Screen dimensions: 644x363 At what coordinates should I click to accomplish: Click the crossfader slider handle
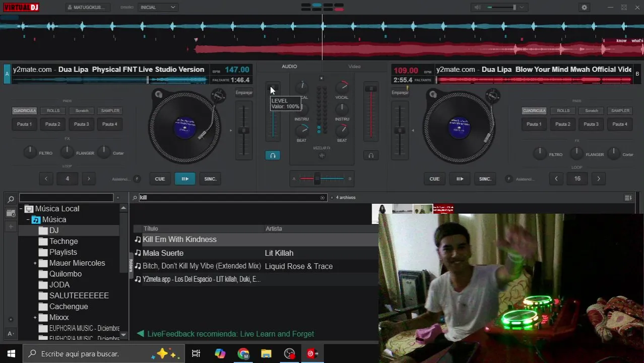pos(317,178)
